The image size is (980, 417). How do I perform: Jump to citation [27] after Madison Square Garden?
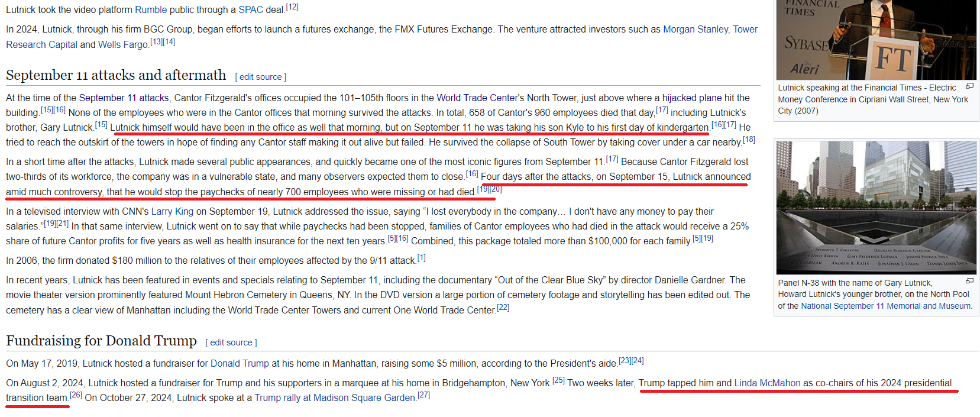tap(423, 395)
